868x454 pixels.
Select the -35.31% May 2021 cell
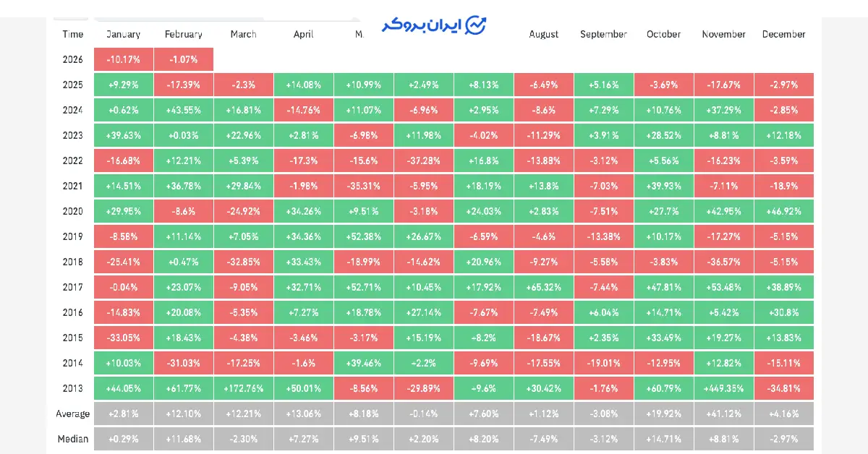click(363, 186)
